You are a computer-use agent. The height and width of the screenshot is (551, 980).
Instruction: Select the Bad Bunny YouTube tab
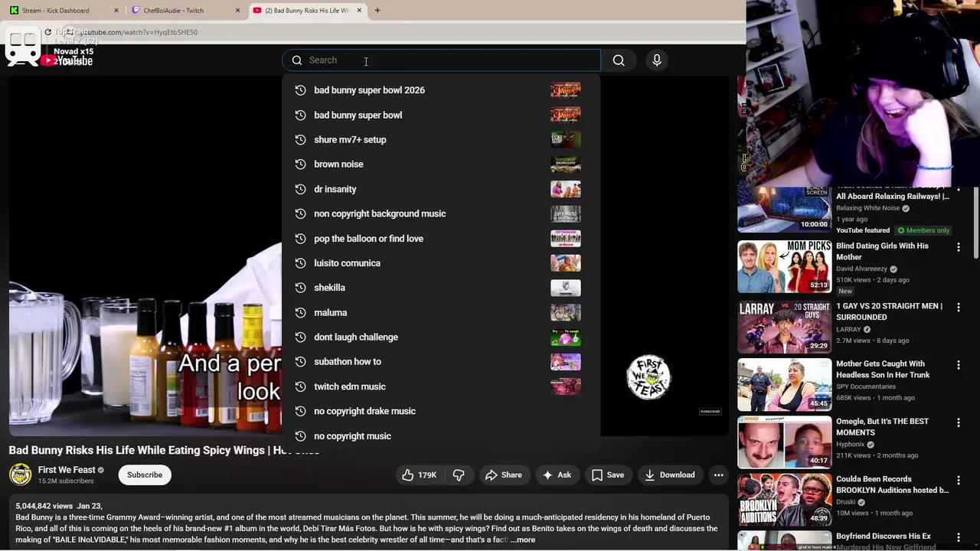[306, 11]
